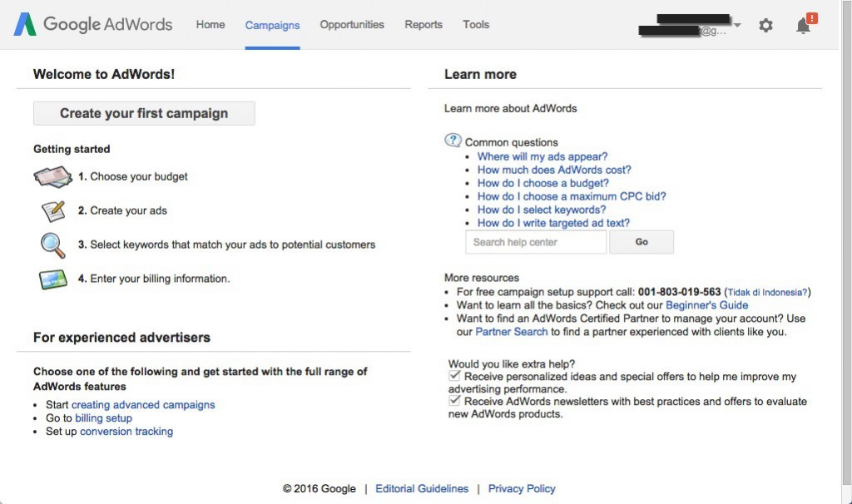This screenshot has height=504, width=852.
Task: Uncheck the AdWords newsletters checkbox
Action: pyautogui.click(x=454, y=401)
